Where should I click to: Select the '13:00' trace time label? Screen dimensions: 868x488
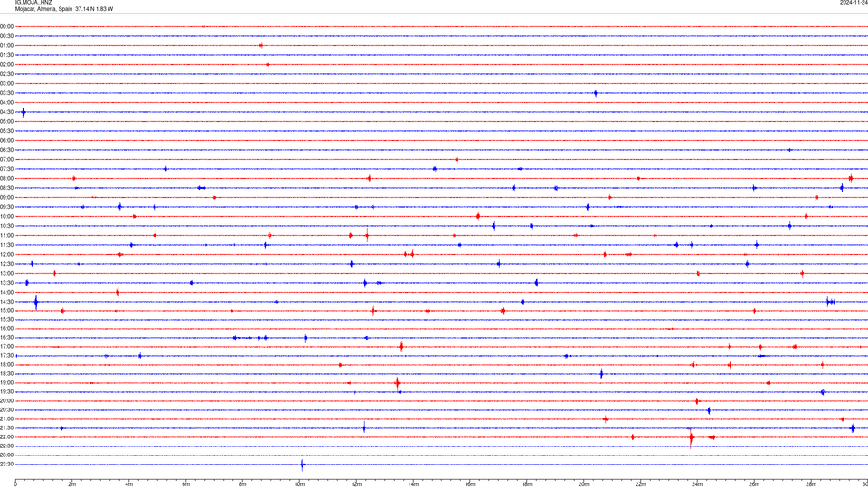pos(6,273)
